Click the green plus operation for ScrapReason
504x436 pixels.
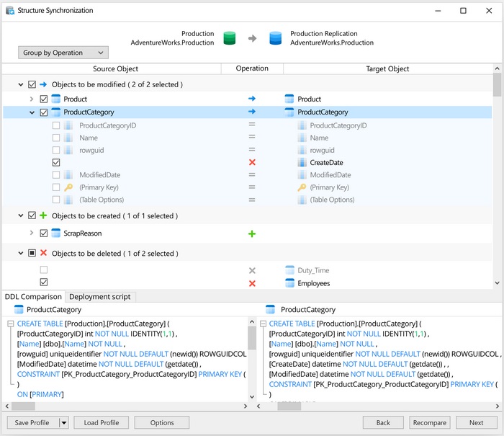click(x=252, y=233)
